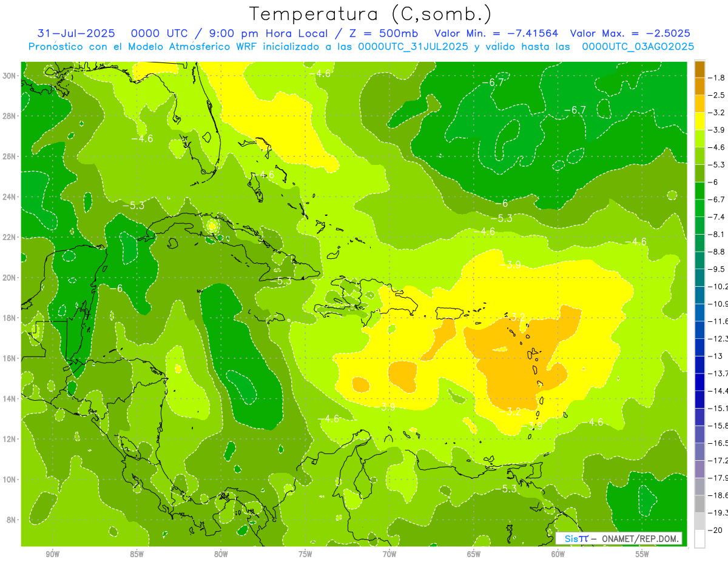Click the 30N latitude axis label

pos(10,76)
